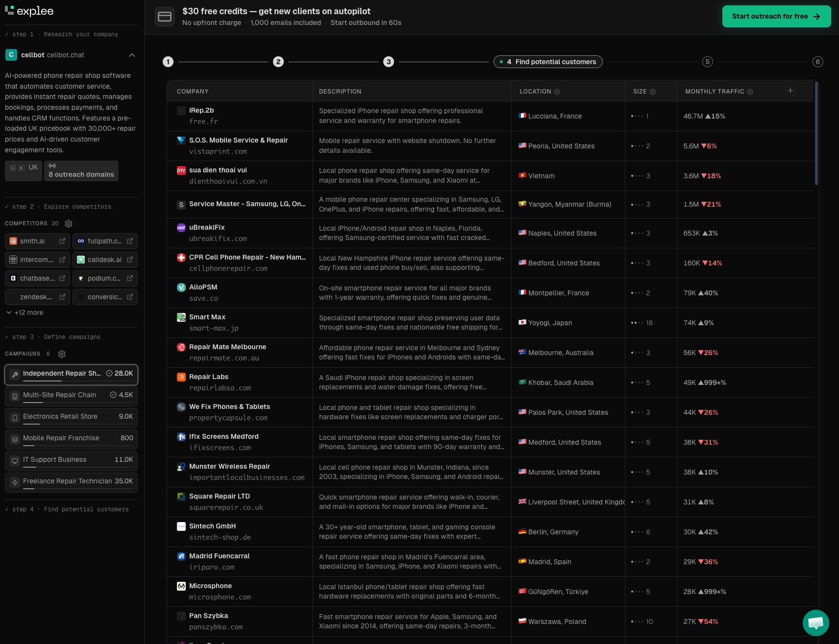Click the cellbot company avatar icon
Screen dimensions: 839x644
point(11,55)
